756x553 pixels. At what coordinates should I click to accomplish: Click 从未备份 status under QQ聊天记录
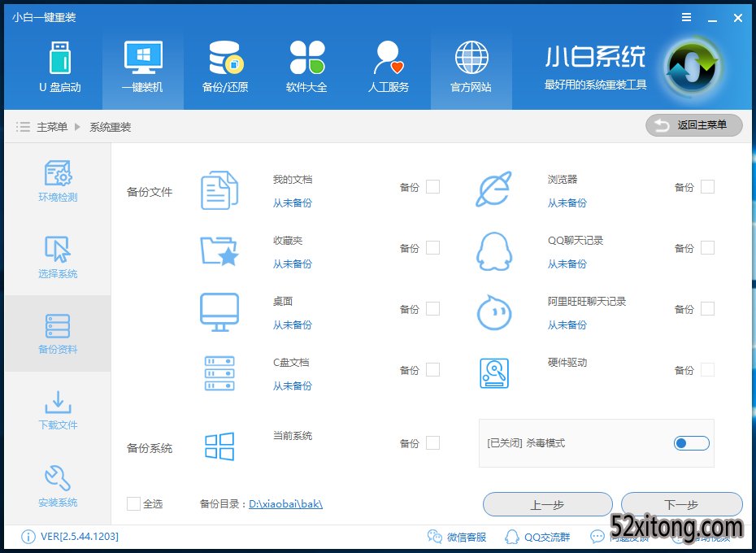click(x=567, y=264)
